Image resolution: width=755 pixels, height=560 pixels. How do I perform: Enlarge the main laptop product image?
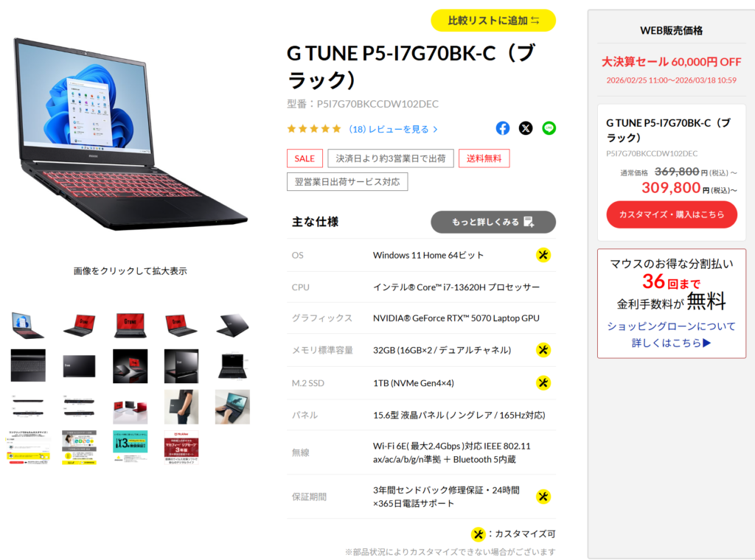coord(130,135)
